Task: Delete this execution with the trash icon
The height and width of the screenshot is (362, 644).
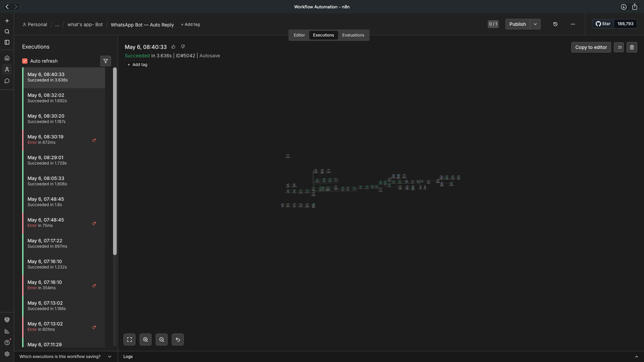Action: pyautogui.click(x=632, y=47)
